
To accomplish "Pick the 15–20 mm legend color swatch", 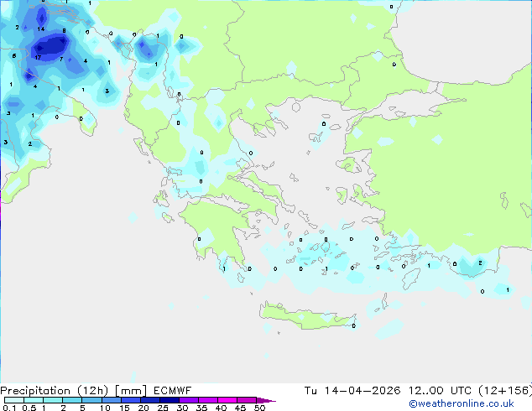I will [x=131, y=400].
